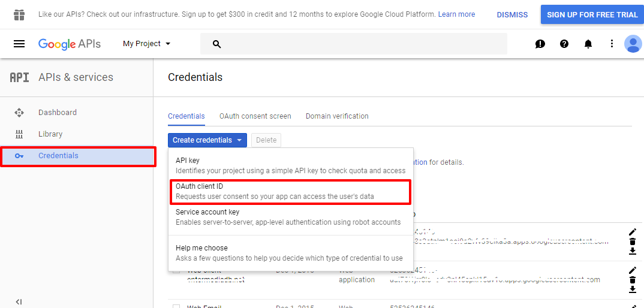This screenshot has height=308, width=644.
Task: Open the alert notifications exclamation icon
Action: pos(540,44)
